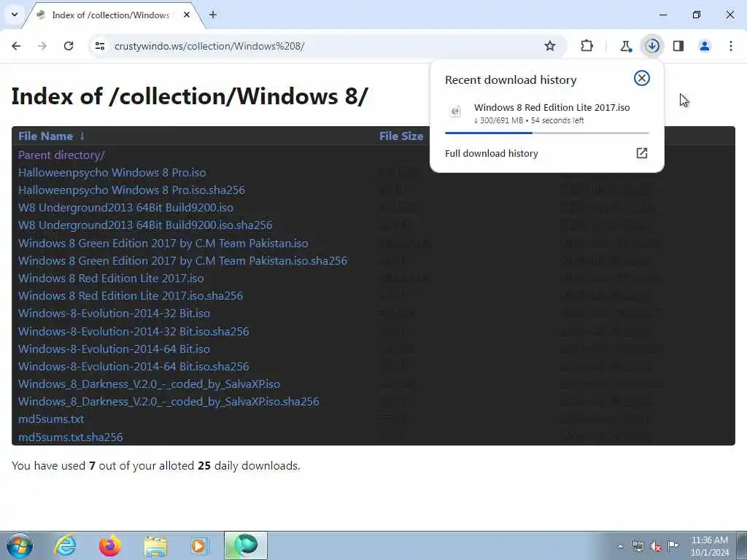Screen dimensions: 747x560
Task: Click the active browser taskbar icon
Action: 246,545
